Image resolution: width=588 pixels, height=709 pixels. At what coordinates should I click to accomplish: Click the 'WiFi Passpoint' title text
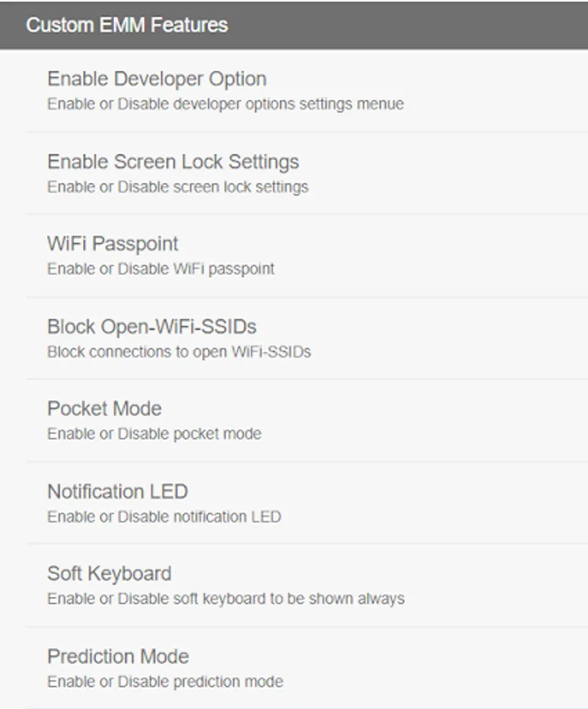coord(113,244)
